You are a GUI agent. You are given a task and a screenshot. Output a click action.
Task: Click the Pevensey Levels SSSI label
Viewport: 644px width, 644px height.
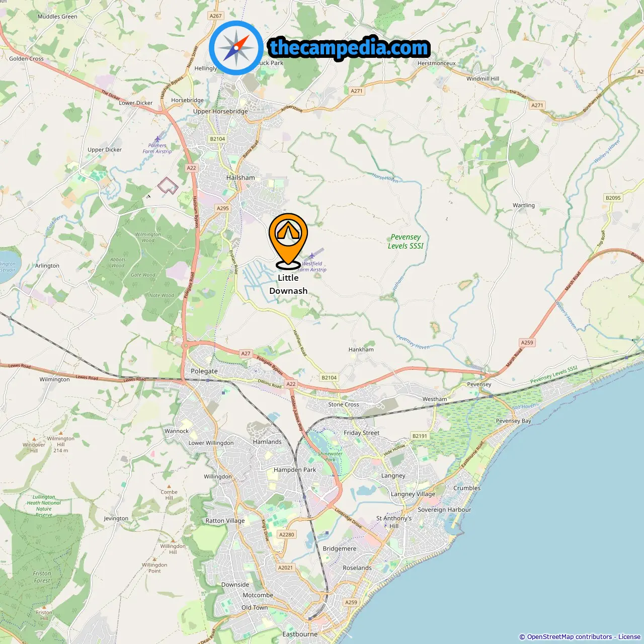(406, 242)
